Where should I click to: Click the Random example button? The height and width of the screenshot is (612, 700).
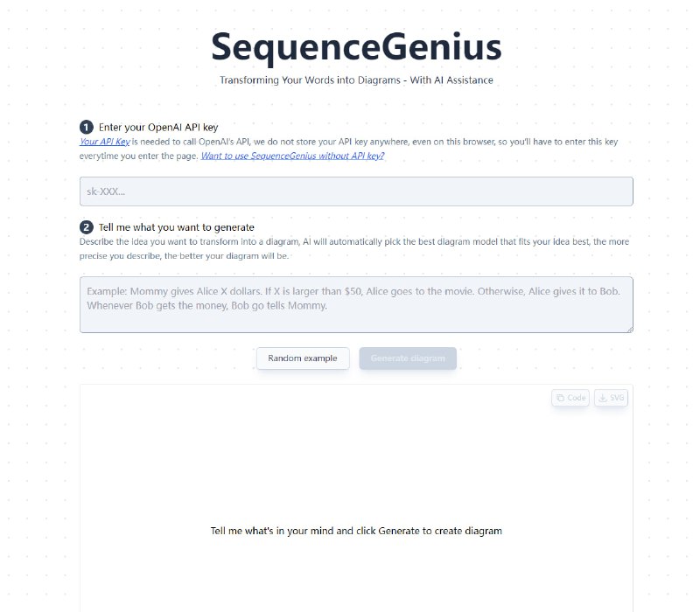click(x=303, y=358)
